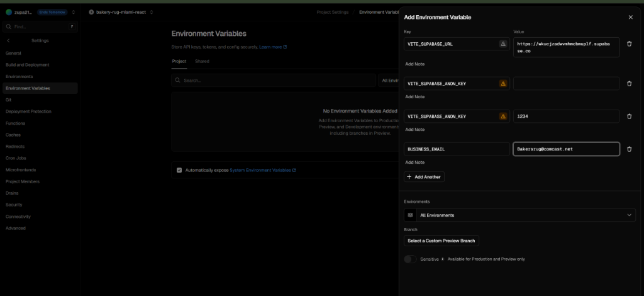Uncheck Automatically expose System Environment Variables

(179, 170)
